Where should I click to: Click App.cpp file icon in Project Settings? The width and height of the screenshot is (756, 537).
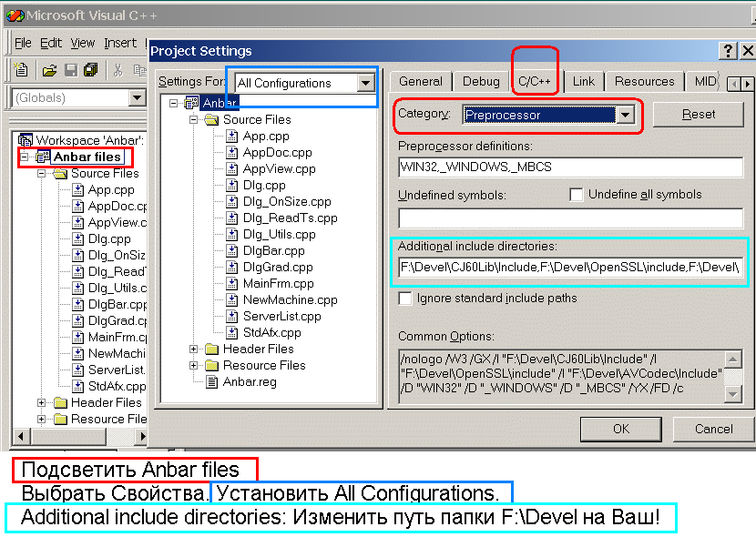point(232,136)
